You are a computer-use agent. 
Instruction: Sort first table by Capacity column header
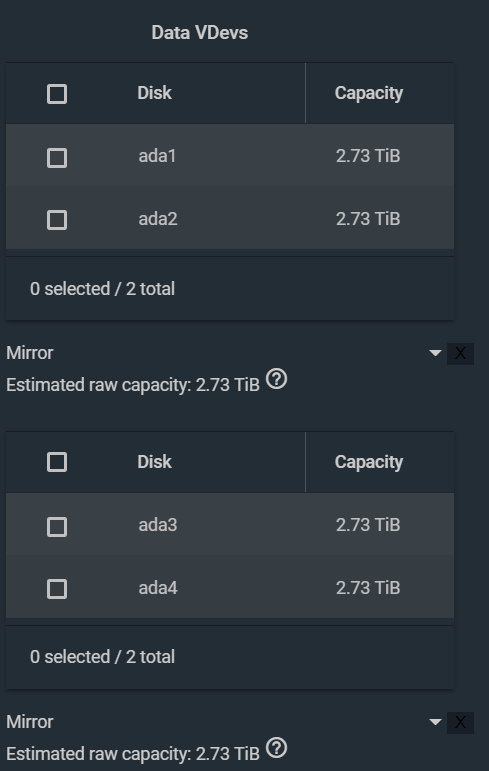pos(369,93)
